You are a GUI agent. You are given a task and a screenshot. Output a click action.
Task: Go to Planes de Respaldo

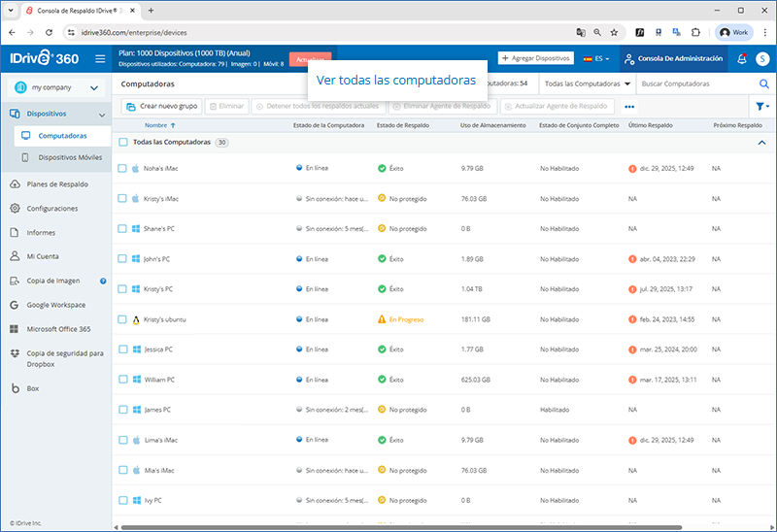click(x=56, y=184)
